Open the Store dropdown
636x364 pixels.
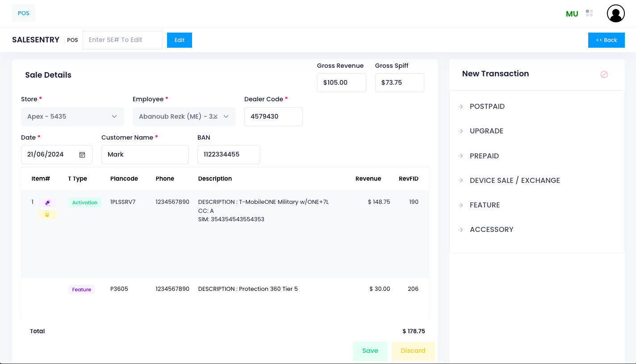click(72, 116)
